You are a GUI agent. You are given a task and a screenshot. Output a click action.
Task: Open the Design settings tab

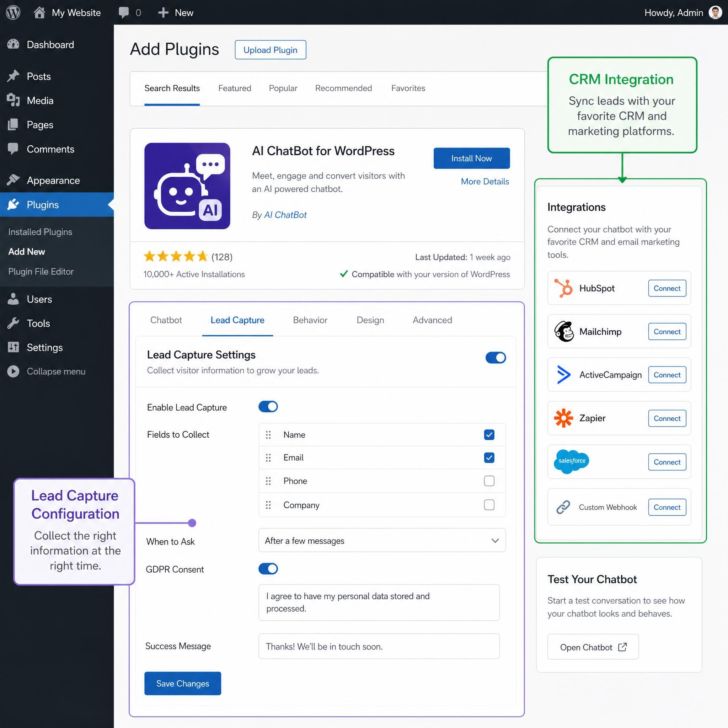(370, 320)
